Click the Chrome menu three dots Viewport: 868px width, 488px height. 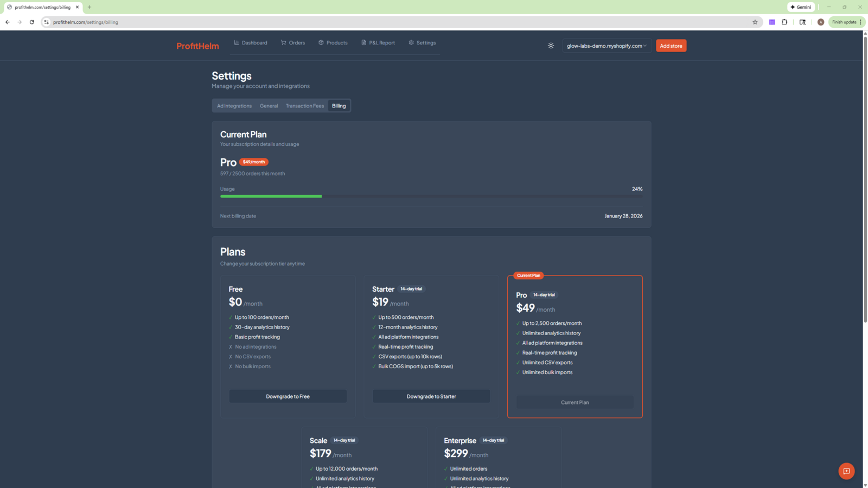point(860,22)
